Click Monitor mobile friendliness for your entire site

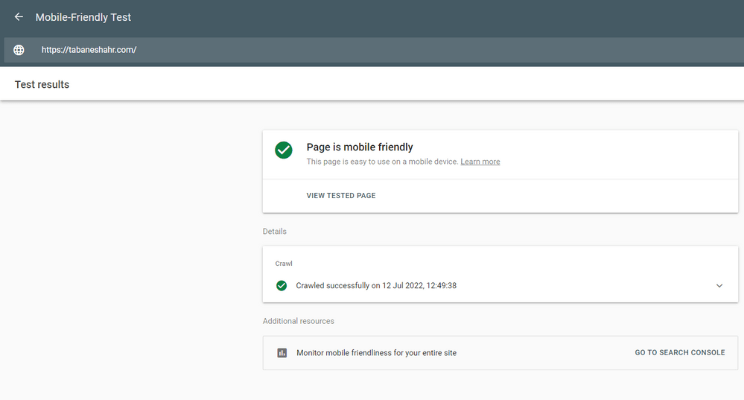tap(376, 353)
